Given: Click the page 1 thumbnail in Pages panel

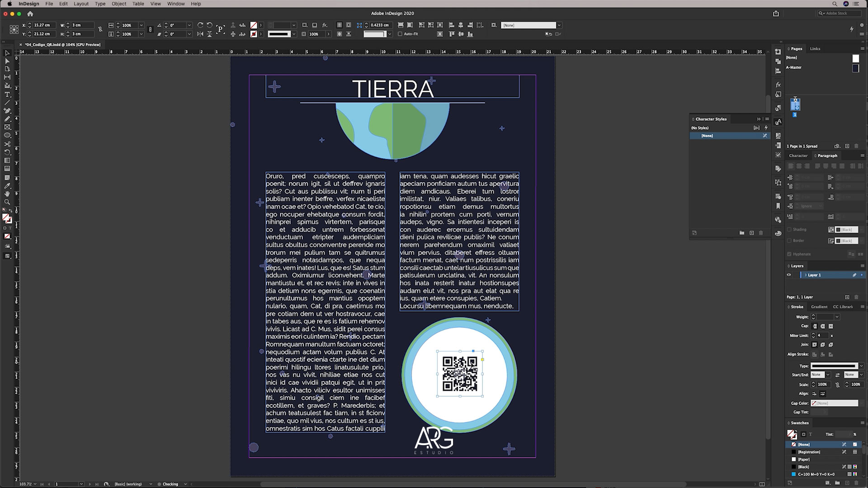Looking at the screenshot, I should click(794, 105).
